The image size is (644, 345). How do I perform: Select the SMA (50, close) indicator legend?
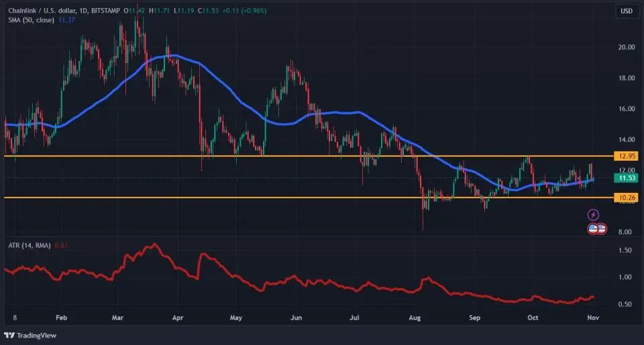tap(31, 21)
